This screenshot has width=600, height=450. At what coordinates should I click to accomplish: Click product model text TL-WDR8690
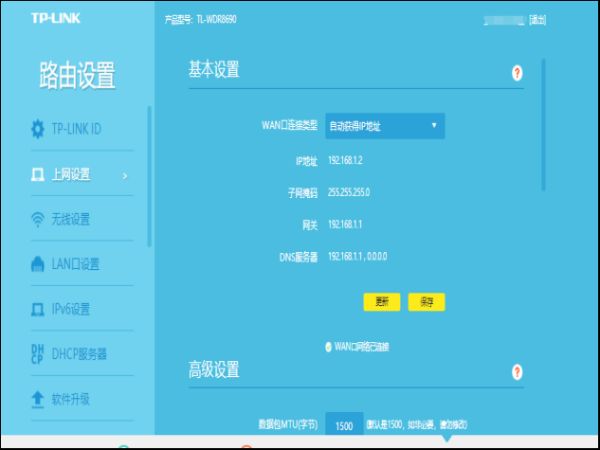pos(217,20)
